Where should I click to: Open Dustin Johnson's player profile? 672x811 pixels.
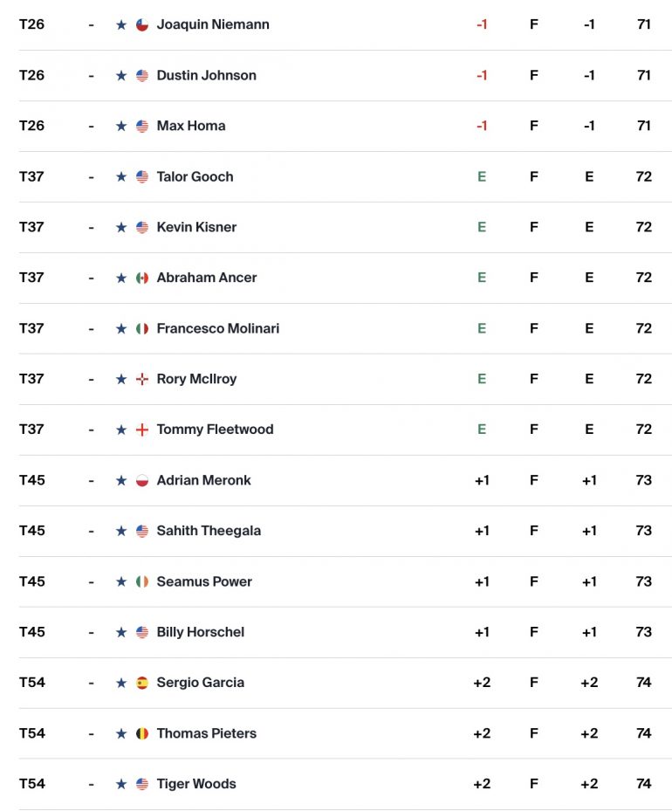pyautogui.click(x=206, y=76)
